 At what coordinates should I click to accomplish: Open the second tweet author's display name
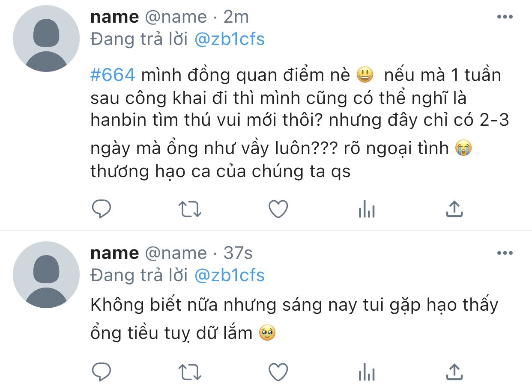[115, 253]
